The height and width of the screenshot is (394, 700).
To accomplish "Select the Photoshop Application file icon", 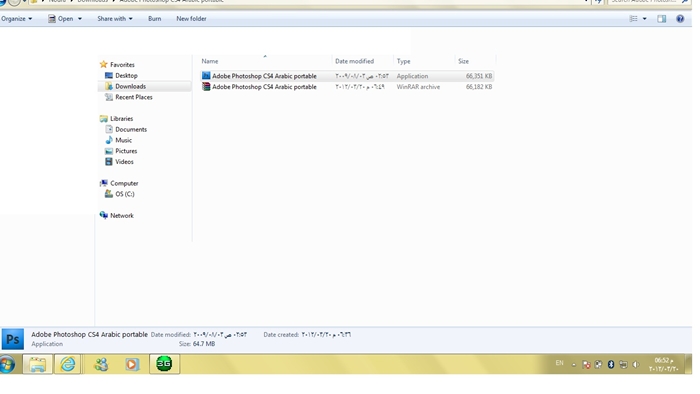I will pyautogui.click(x=206, y=76).
